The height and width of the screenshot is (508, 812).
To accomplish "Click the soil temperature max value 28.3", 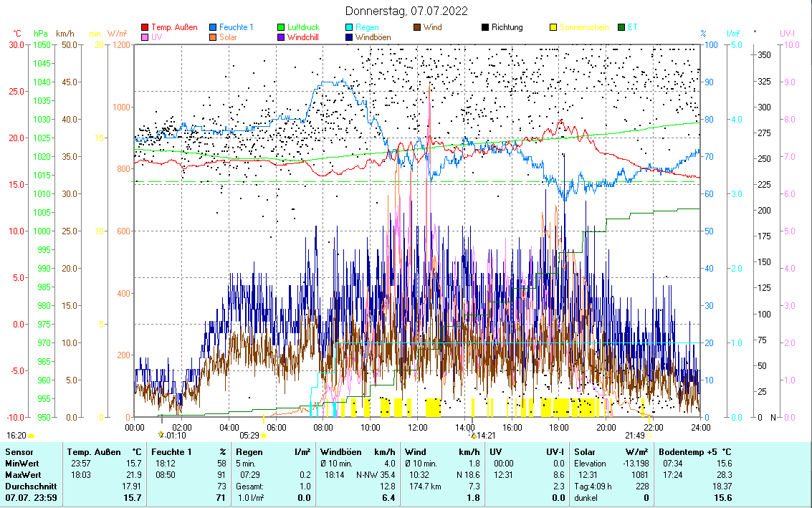I will [x=724, y=475].
